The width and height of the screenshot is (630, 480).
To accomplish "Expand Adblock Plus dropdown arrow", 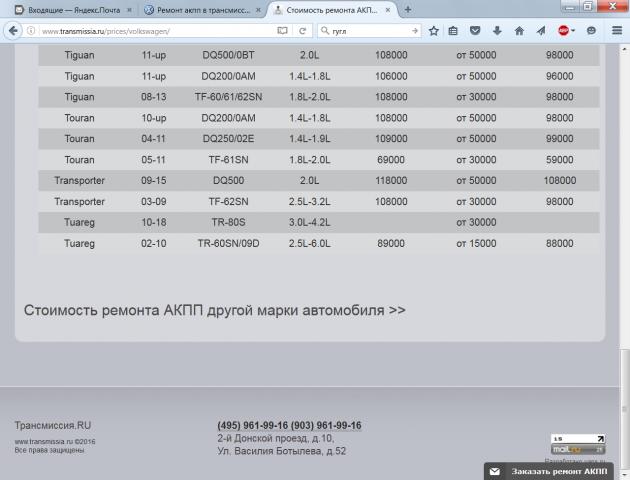I will 573,31.
